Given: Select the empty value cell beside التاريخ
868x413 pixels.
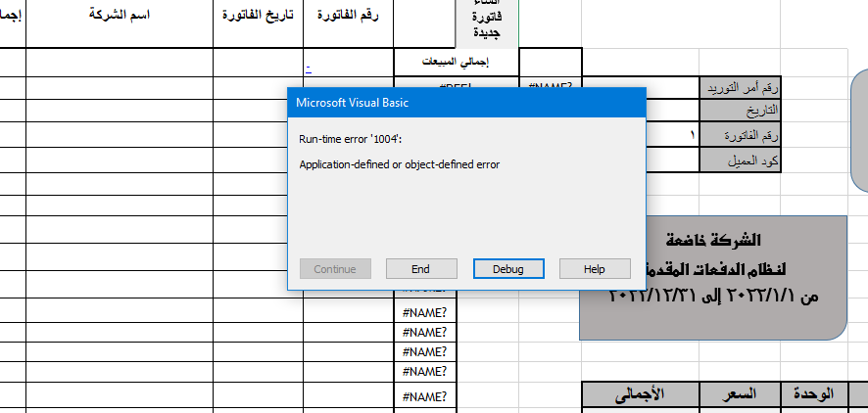Looking at the screenshot, I should (672, 111).
